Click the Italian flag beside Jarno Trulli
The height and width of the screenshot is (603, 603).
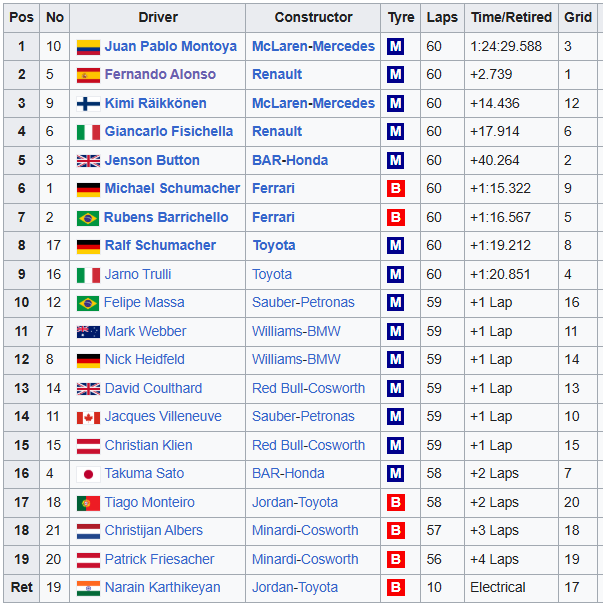click(88, 275)
